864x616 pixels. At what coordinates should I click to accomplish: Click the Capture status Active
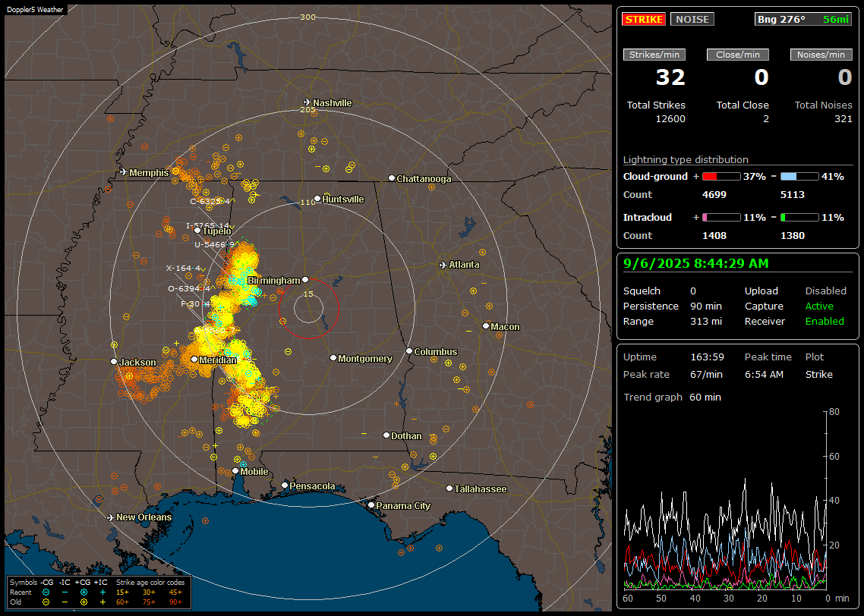point(819,306)
